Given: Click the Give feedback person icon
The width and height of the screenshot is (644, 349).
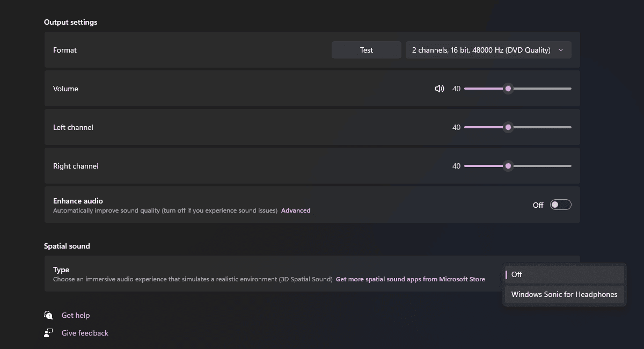Looking at the screenshot, I should (48, 333).
